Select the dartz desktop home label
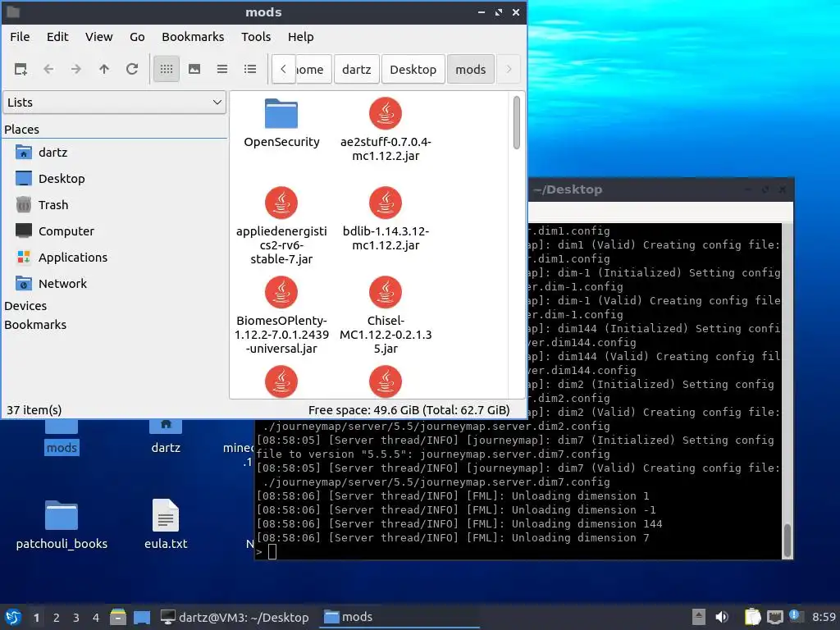 pyautogui.click(x=166, y=448)
